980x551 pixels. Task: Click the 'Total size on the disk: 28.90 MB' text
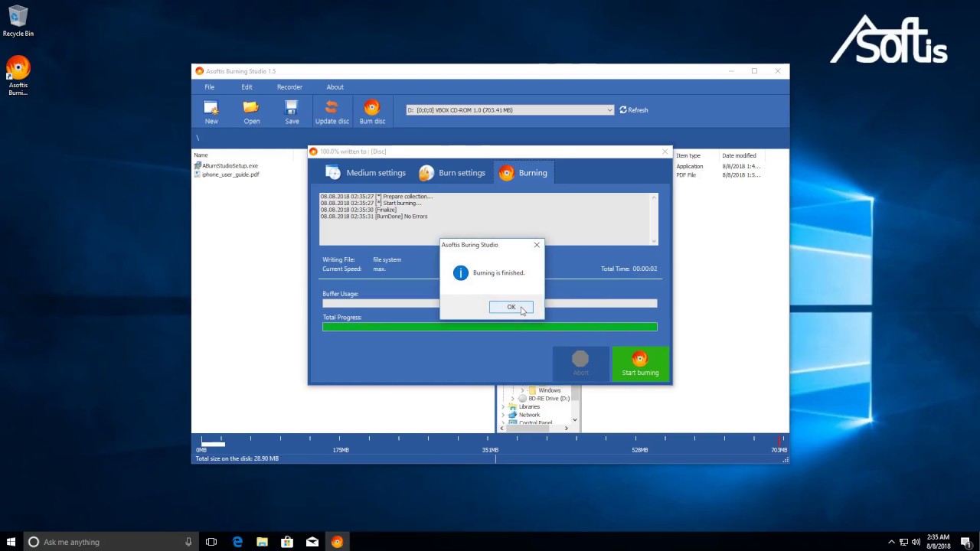point(237,458)
